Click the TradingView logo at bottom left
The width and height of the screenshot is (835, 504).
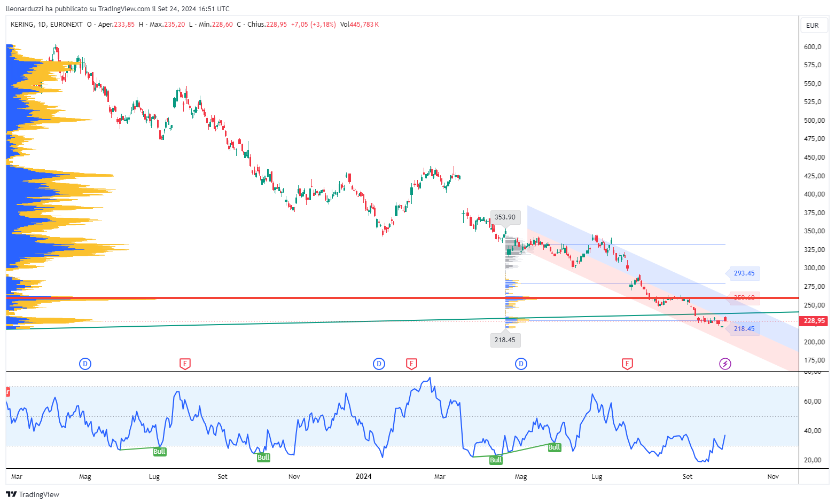pyautogui.click(x=33, y=494)
